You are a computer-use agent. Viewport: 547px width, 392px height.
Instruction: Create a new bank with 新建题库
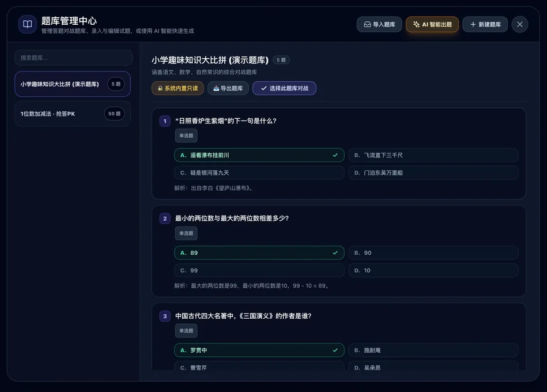pos(485,24)
